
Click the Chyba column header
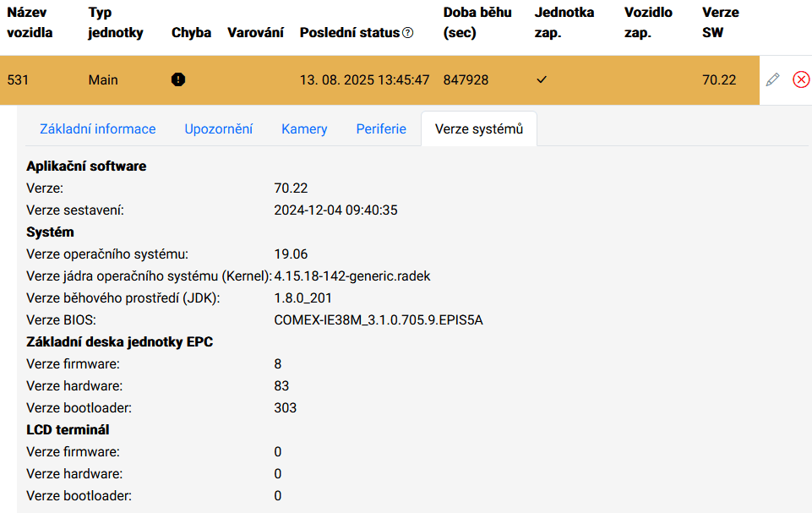191,33
